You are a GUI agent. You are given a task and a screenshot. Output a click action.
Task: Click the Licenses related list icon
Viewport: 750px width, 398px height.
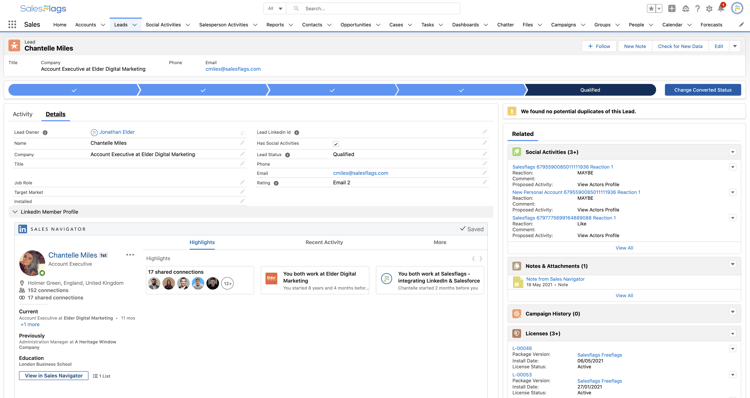tap(517, 333)
